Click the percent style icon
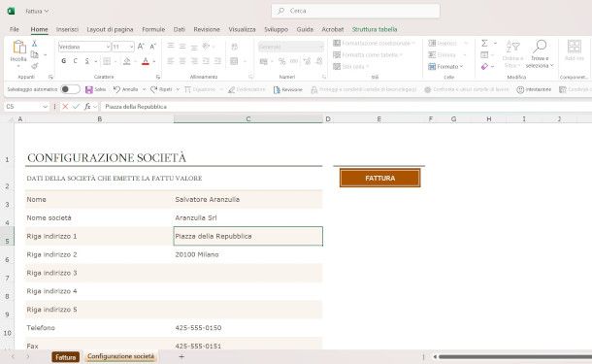Viewport: 592px width, 364px height. tap(282, 61)
